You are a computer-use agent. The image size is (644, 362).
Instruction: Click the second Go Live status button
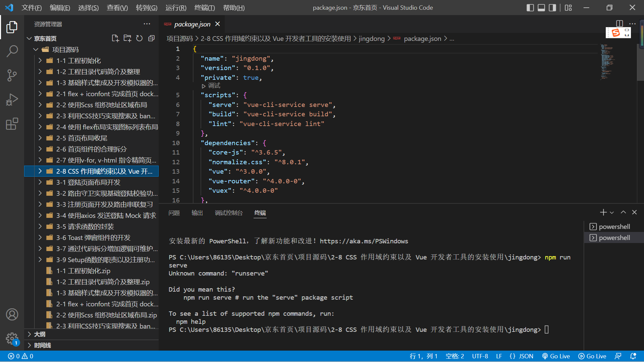click(x=592, y=356)
